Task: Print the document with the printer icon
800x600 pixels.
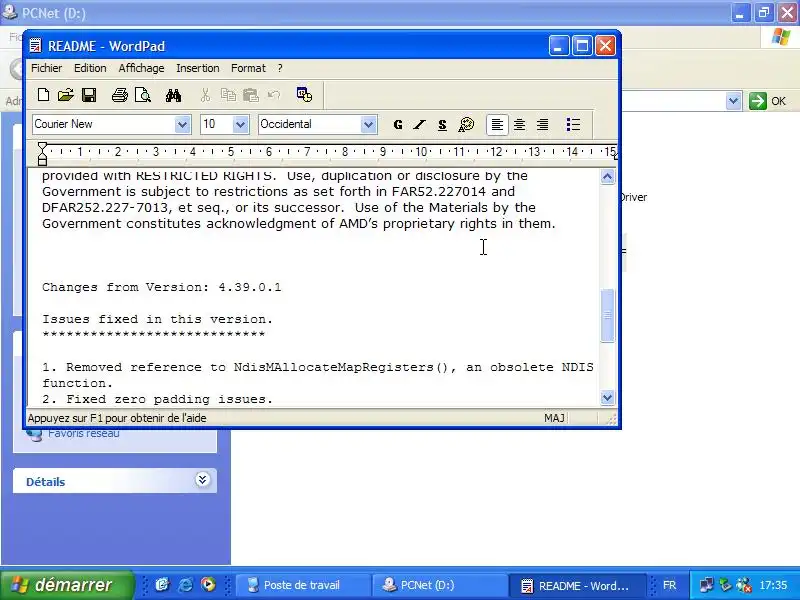Action: pos(120,95)
